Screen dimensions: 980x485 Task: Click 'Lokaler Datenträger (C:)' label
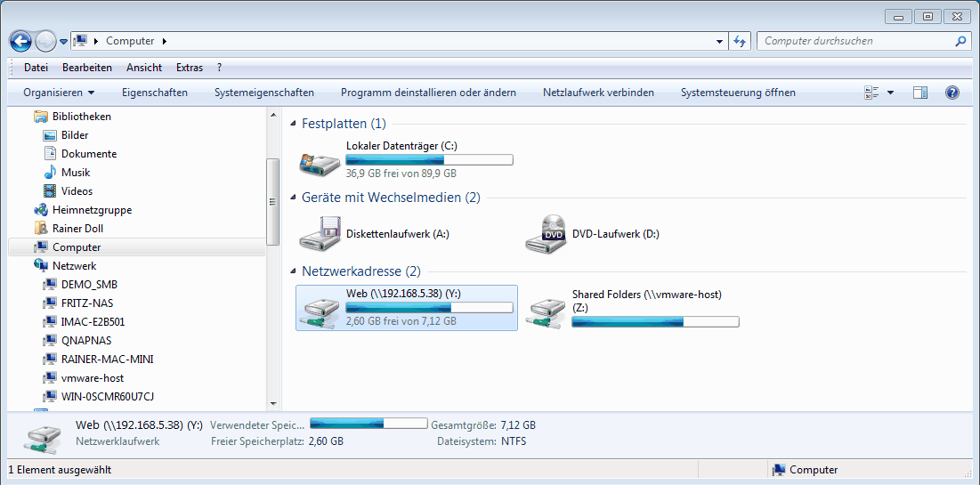tap(401, 146)
